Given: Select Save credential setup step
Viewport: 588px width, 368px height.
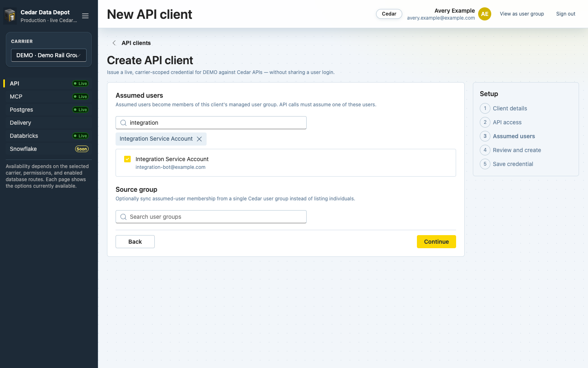Looking at the screenshot, I should 513,164.
